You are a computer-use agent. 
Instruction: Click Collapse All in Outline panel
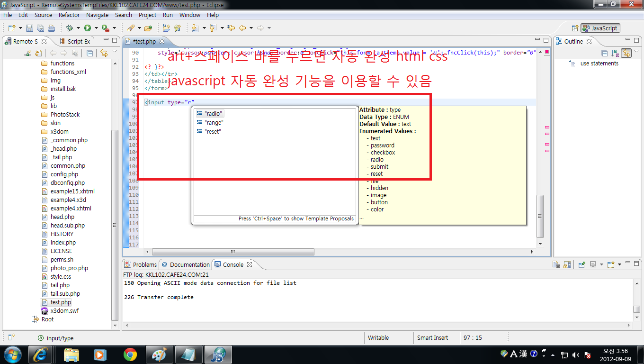click(604, 54)
